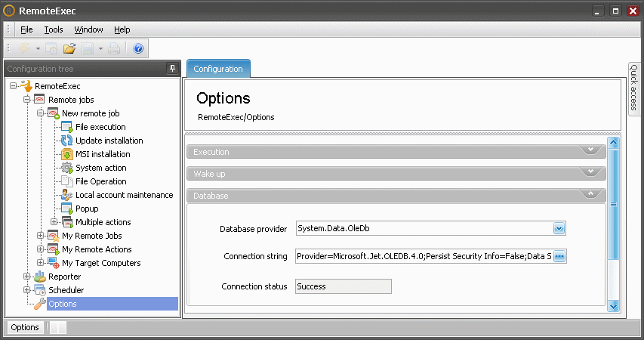Select the Local account maintenance item
This screenshot has width=644, height=340.
125,194
